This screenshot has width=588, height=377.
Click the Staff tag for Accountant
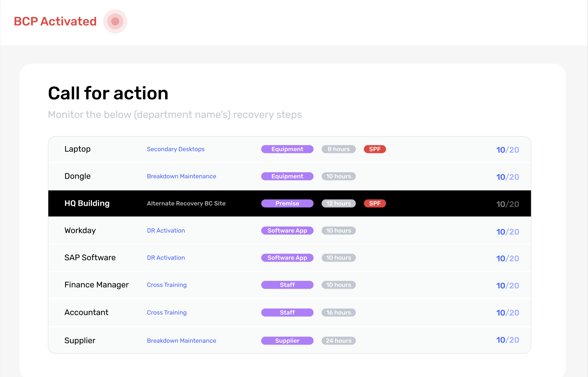(x=287, y=313)
